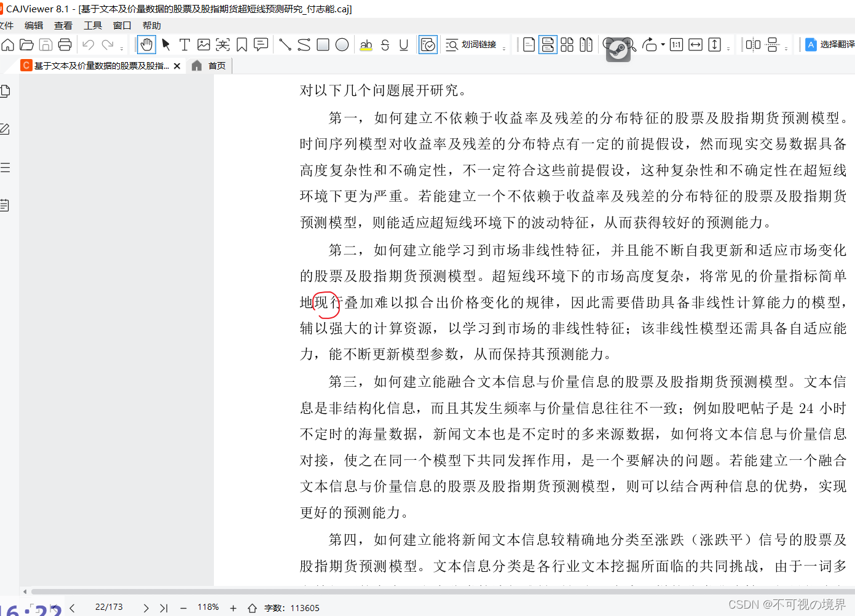Open the annotations sidebar panel
Viewport: 855px width, 616px height.
click(x=5, y=129)
